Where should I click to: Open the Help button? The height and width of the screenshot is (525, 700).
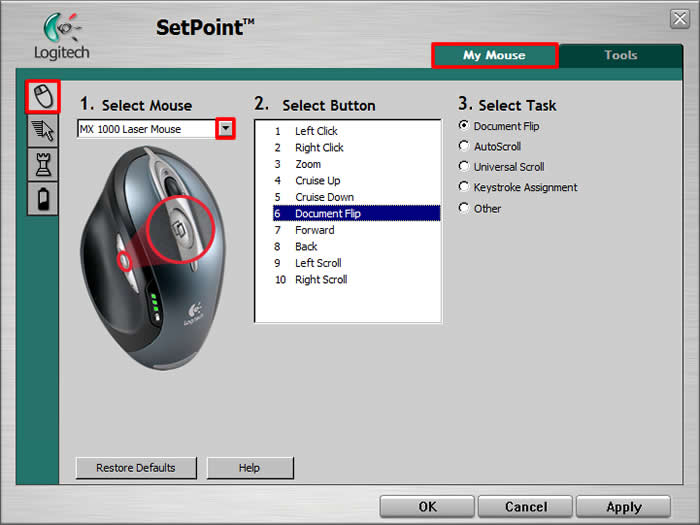(249, 468)
